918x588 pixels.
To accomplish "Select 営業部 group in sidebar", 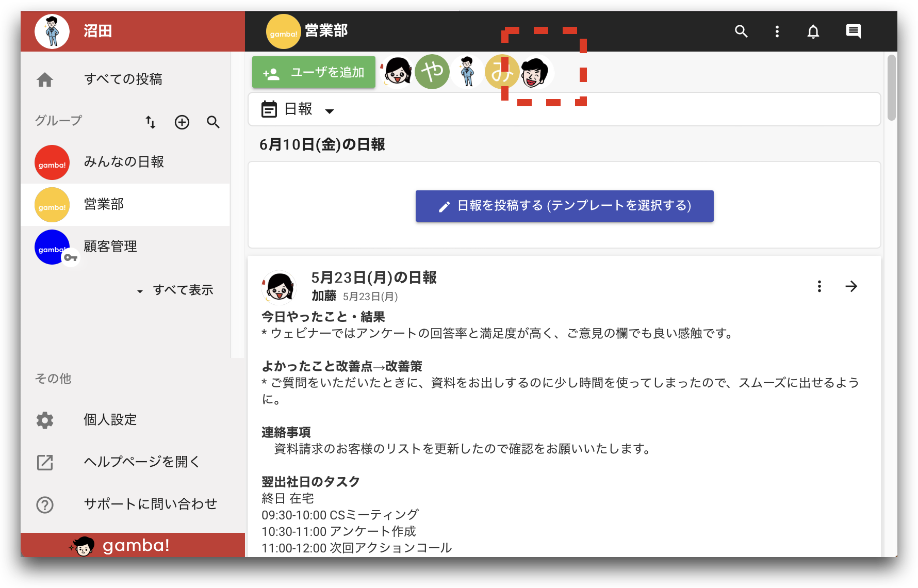I will 125,205.
